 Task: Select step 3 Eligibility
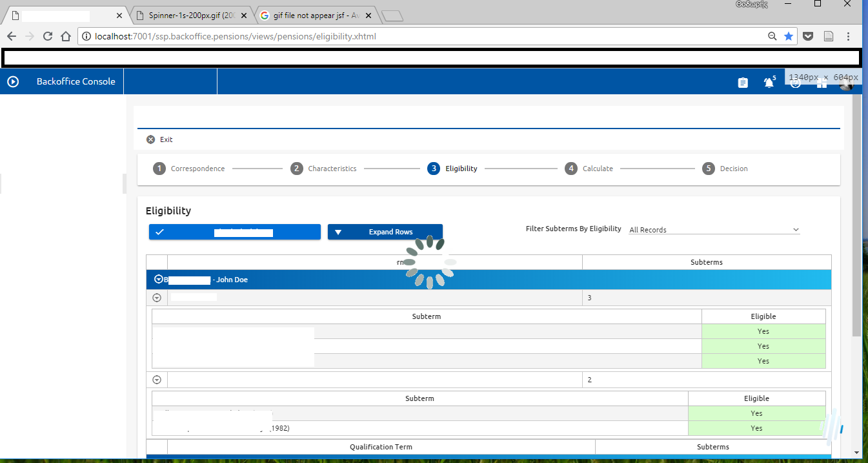[452, 169]
